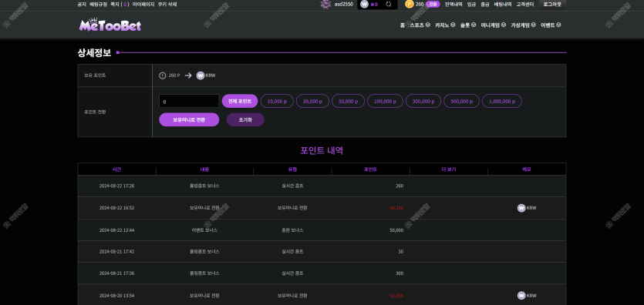Click the 2024-08-21 17:42 row time
Viewport: 644px width, 305px height.
pyautogui.click(x=116, y=252)
